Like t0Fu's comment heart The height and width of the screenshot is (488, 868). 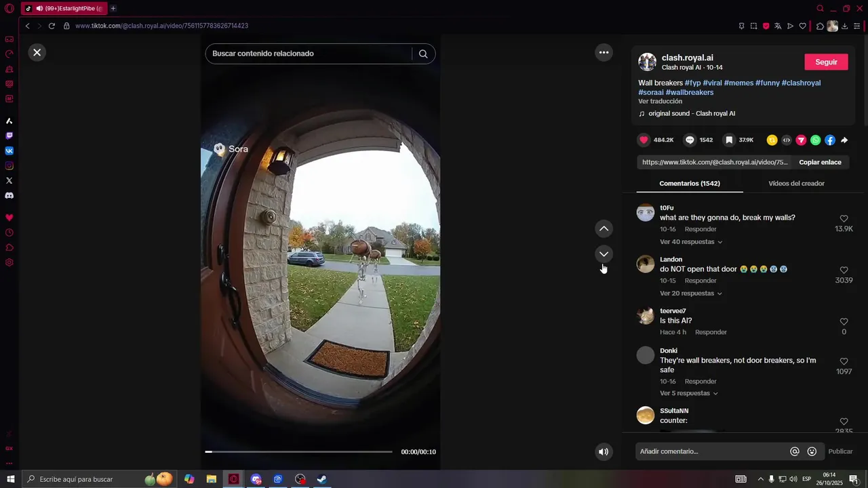click(844, 219)
